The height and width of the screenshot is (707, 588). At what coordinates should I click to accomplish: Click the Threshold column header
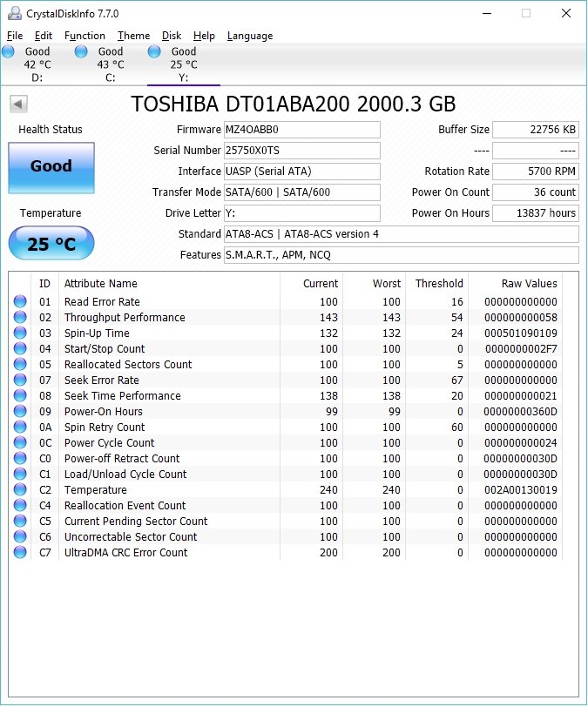coord(436,283)
